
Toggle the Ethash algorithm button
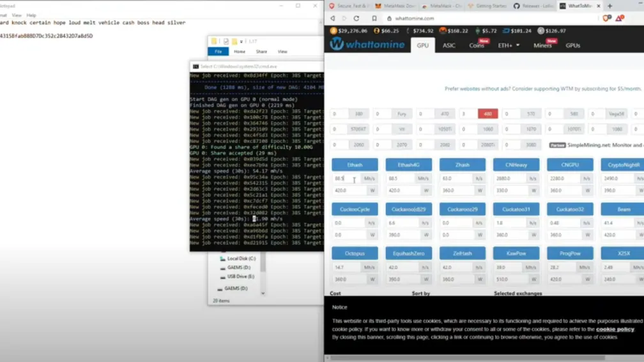pos(355,165)
